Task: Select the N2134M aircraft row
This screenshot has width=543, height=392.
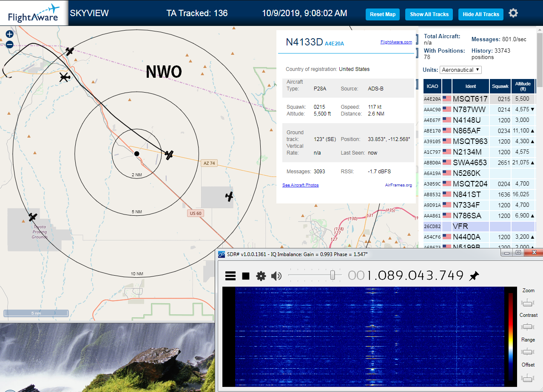Action: coord(479,152)
